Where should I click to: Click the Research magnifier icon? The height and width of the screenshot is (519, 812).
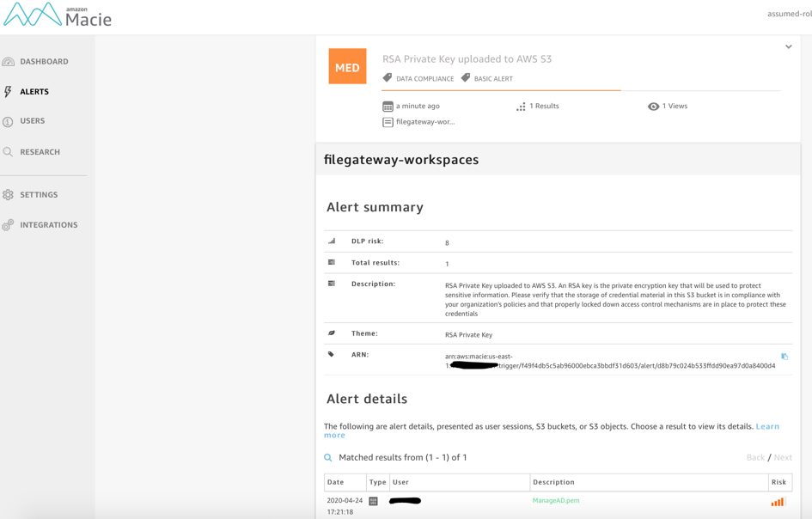click(x=8, y=152)
